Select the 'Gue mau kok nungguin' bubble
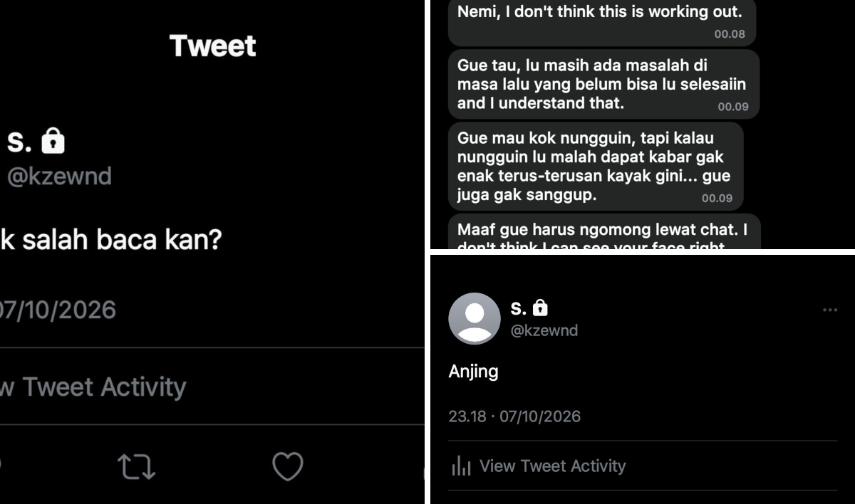855x504 pixels. point(596,166)
